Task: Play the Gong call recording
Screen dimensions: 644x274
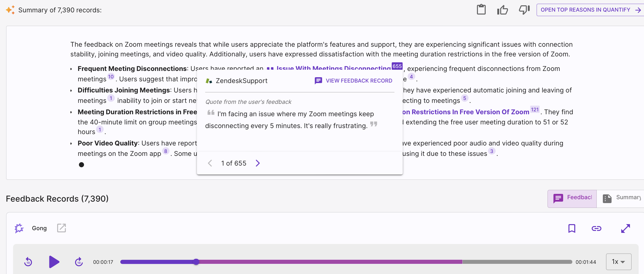Action: [54, 262]
